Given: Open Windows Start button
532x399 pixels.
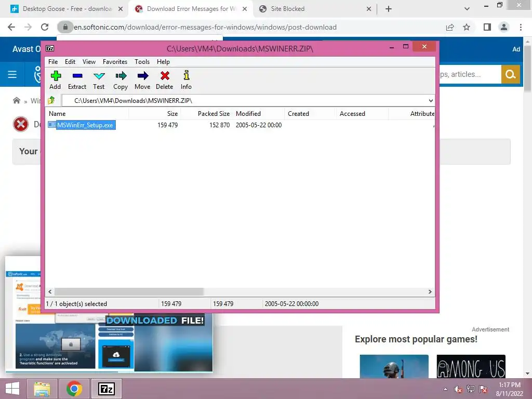Looking at the screenshot, I should (x=12, y=389).
